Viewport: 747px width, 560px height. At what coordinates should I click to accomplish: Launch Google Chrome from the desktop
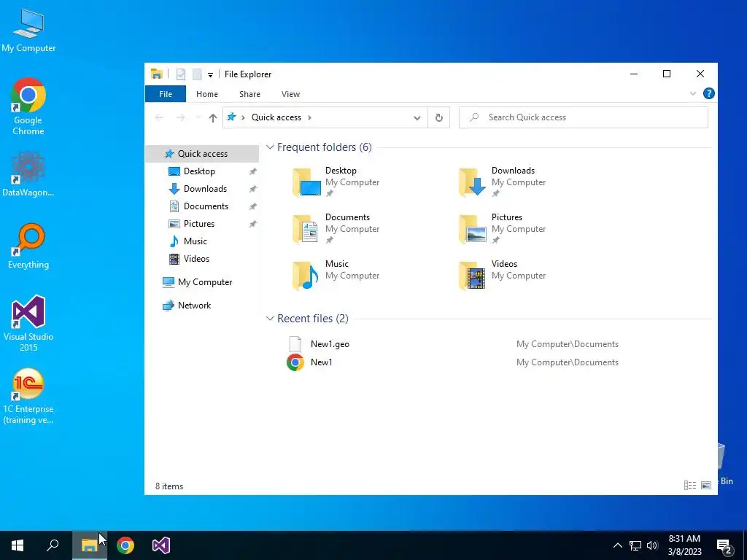(28, 106)
